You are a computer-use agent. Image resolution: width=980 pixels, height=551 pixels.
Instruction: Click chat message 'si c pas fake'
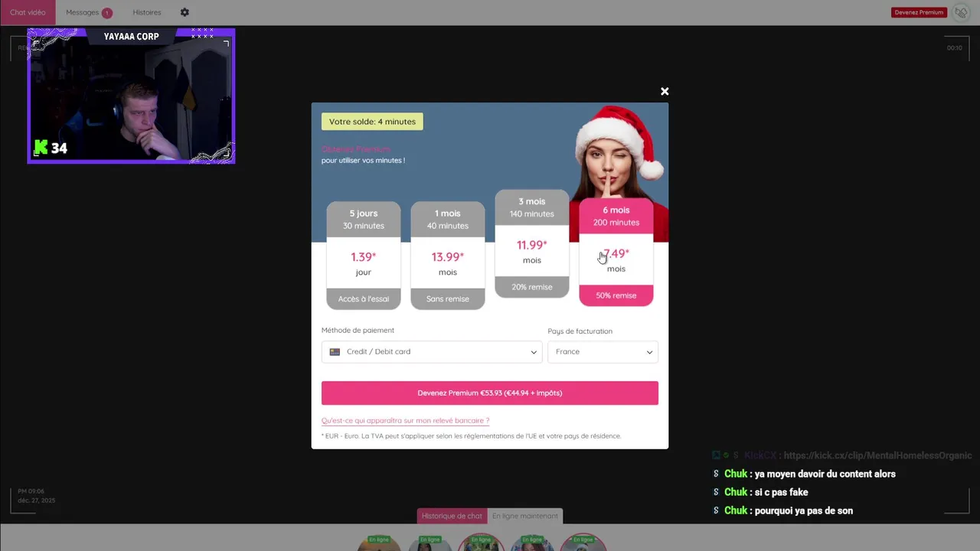781,492
